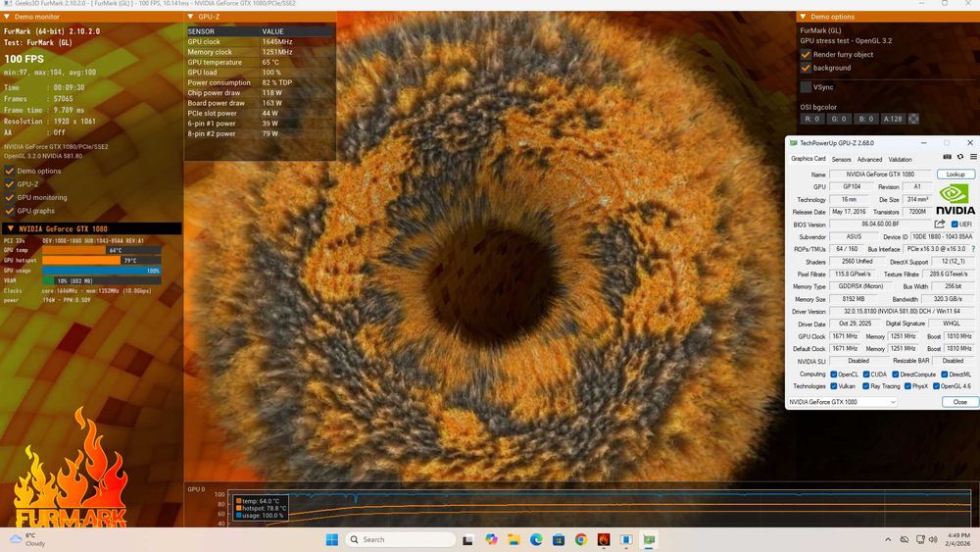
Task: Click the Bus Interface question mark
Action: [x=972, y=249]
